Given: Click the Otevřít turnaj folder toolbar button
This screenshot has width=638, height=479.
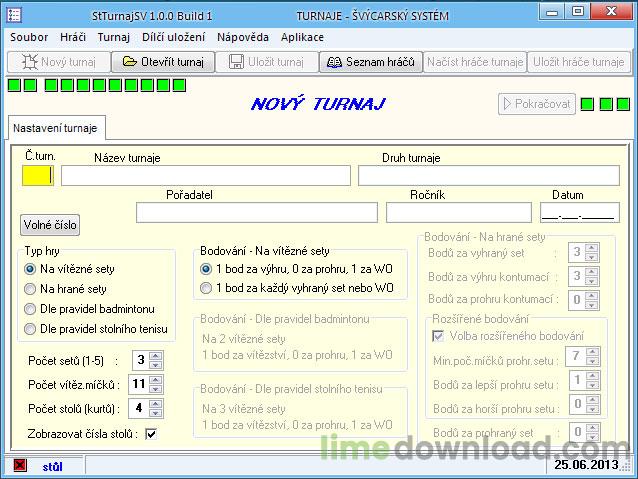Looking at the screenshot, I should click(x=162, y=62).
